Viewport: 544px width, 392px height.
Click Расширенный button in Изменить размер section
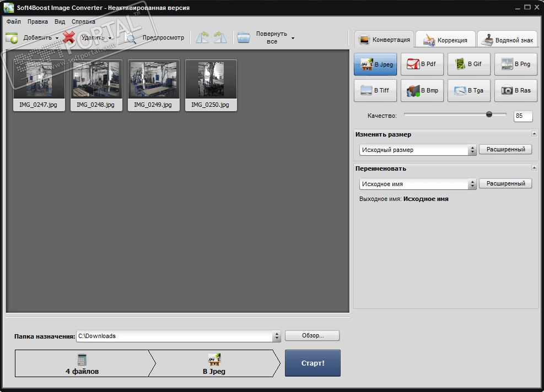coord(505,149)
